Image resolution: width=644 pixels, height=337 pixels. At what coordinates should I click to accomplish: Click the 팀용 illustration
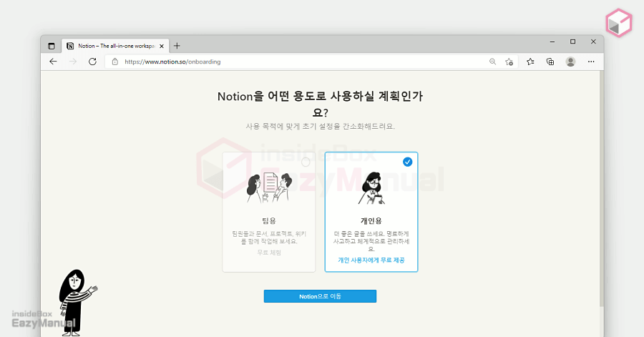coord(269,187)
